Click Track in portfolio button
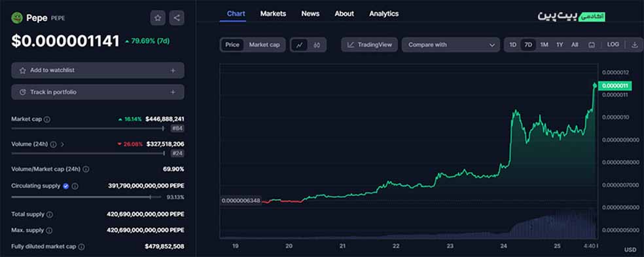 coord(98,92)
